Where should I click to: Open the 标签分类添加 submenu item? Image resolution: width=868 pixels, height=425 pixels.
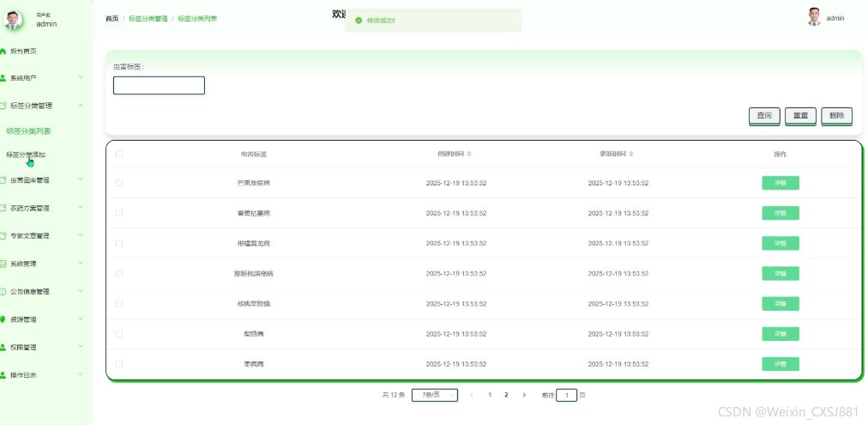pos(26,155)
